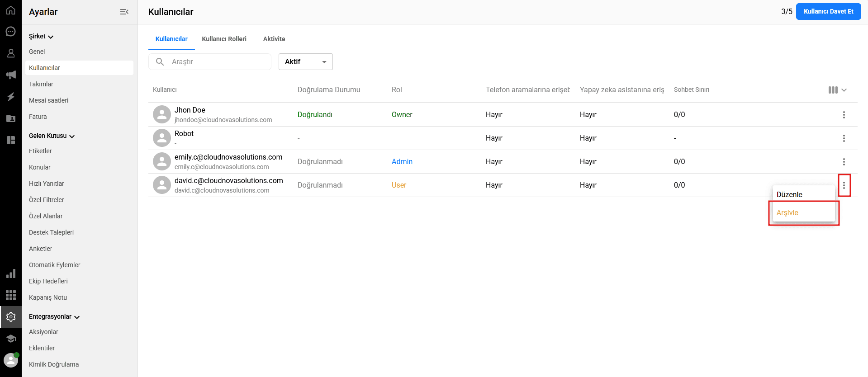Collapse the Entegrasyonlar section

(54, 316)
